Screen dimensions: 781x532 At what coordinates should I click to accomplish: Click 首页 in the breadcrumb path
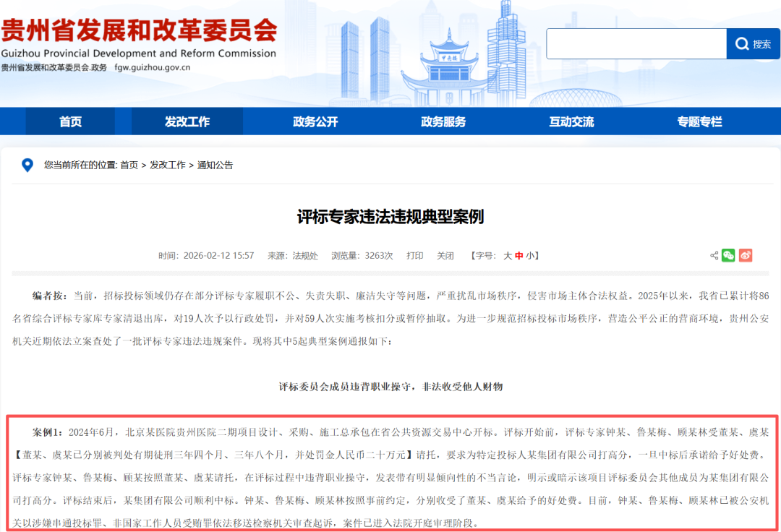pos(129,166)
